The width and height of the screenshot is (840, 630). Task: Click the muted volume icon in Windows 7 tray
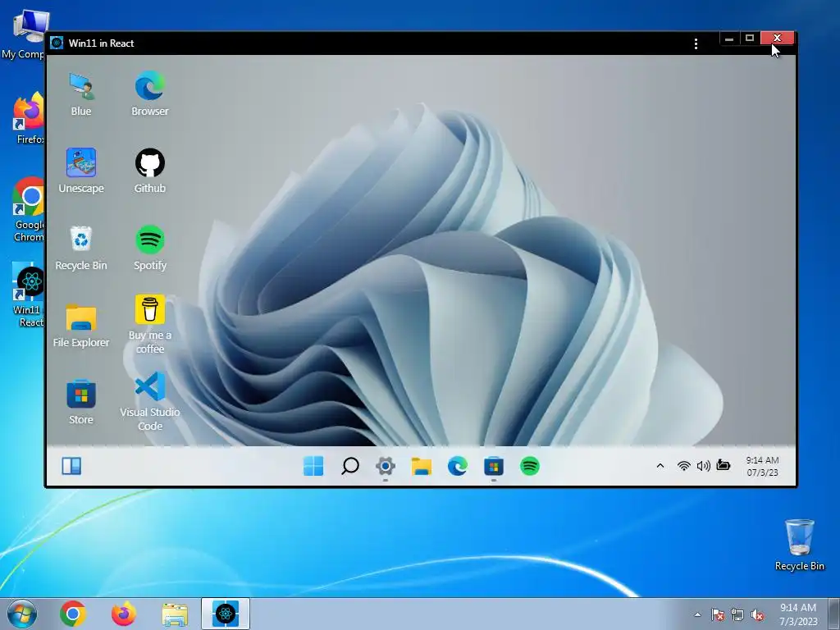[x=757, y=615]
